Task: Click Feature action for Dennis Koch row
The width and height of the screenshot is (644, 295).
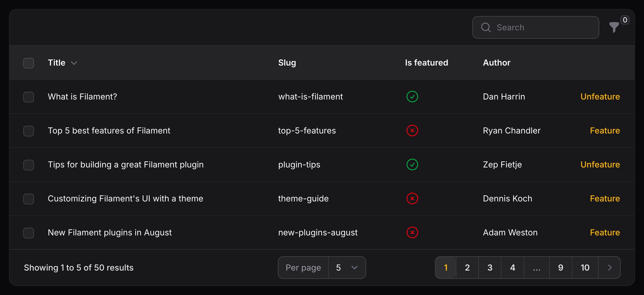Action: 604,199
